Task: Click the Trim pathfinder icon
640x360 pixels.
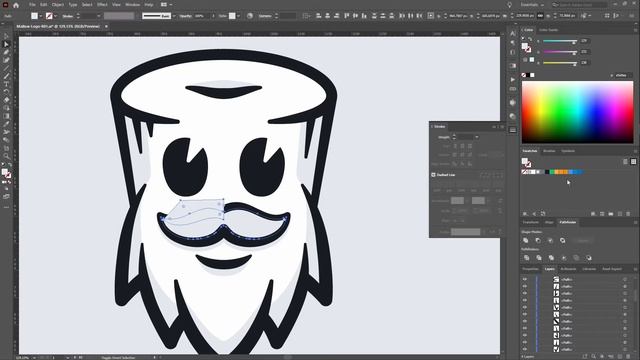Action: (539, 258)
